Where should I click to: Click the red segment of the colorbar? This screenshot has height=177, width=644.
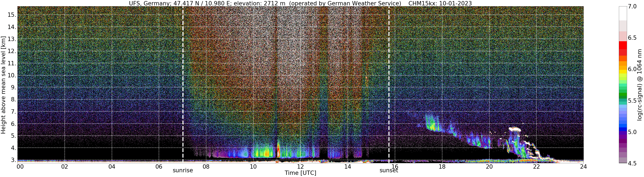pos(623,45)
